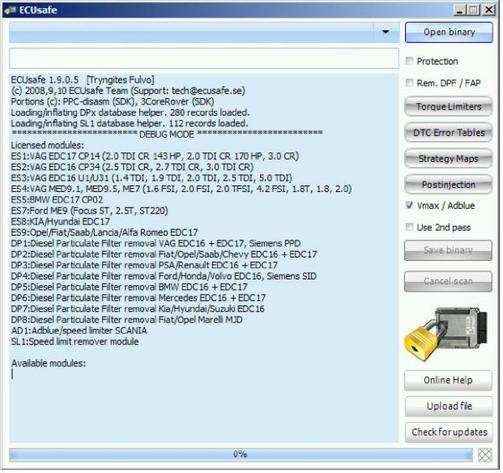Click the padlock ECU image
This screenshot has width=503, height=473.
[446, 334]
